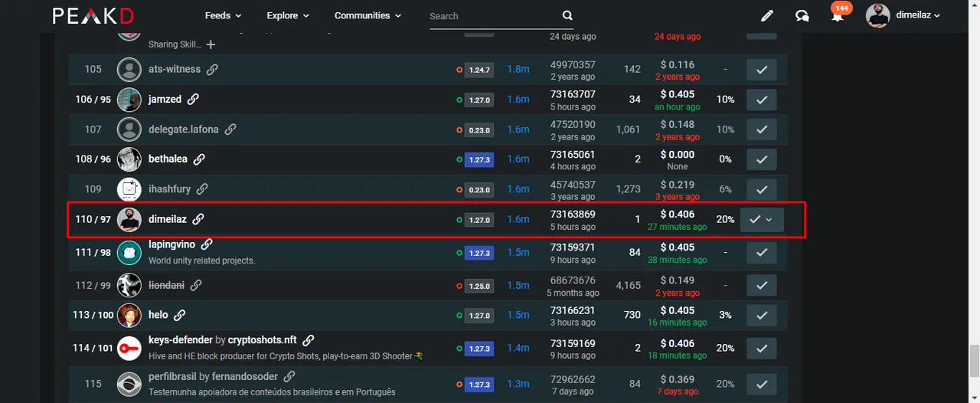The image size is (980, 403).
Task: Expand the Explore menu
Action: tap(288, 15)
